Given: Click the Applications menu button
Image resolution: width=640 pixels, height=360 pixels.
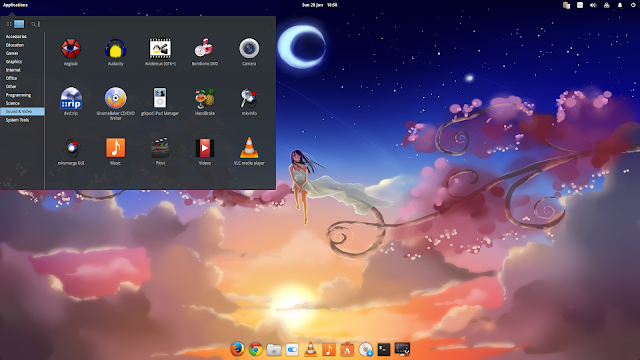Looking at the screenshot, I should tap(15, 5).
